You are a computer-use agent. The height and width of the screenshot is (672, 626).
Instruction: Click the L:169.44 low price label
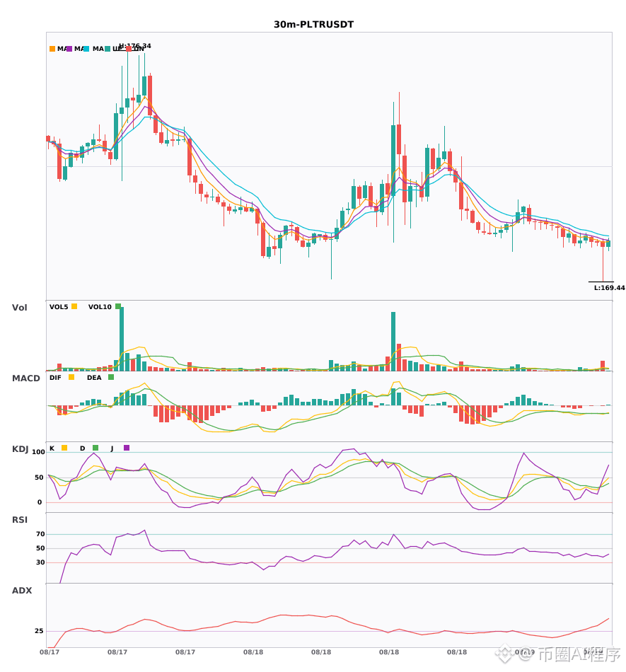tap(609, 288)
